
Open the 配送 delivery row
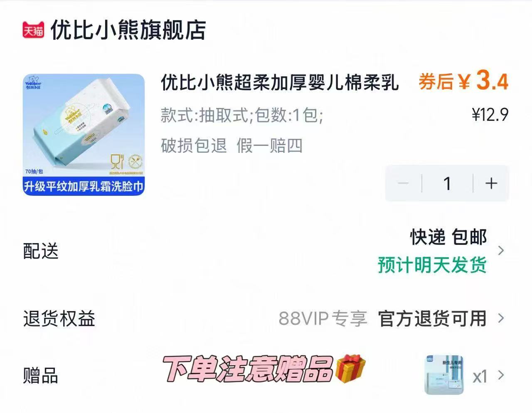click(x=266, y=251)
